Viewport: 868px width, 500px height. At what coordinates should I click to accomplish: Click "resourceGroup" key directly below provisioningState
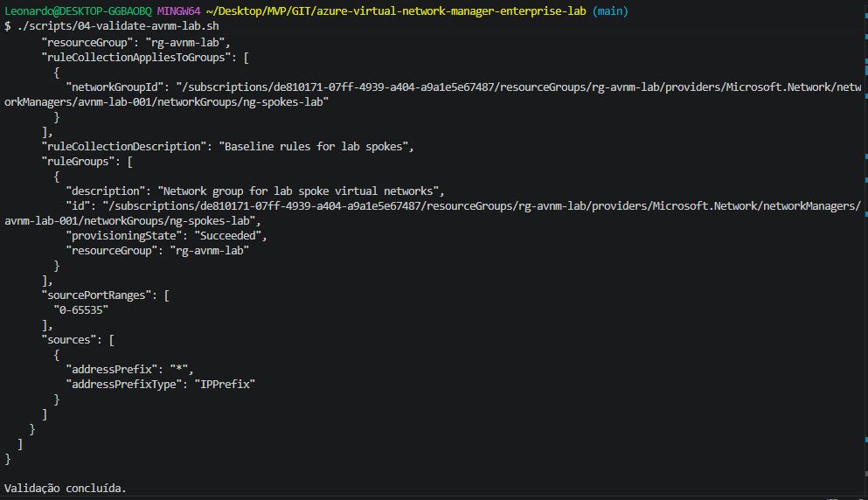click(112, 251)
